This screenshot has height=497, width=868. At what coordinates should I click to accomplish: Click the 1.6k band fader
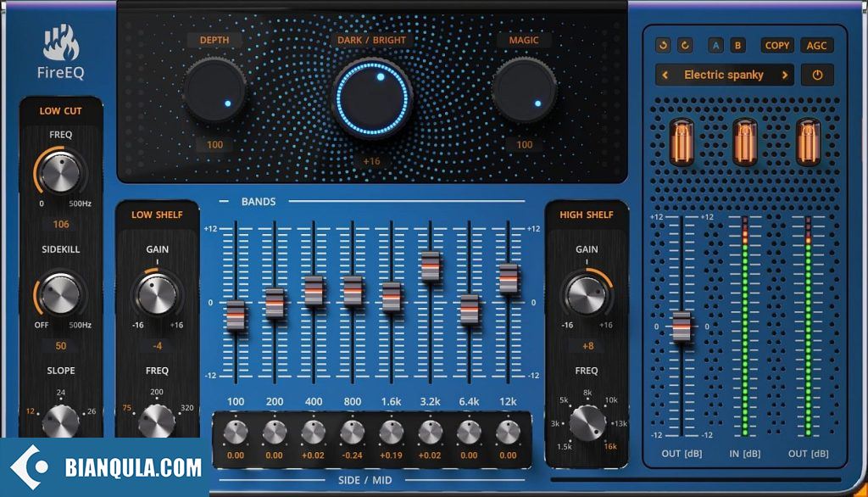coord(392,297)
